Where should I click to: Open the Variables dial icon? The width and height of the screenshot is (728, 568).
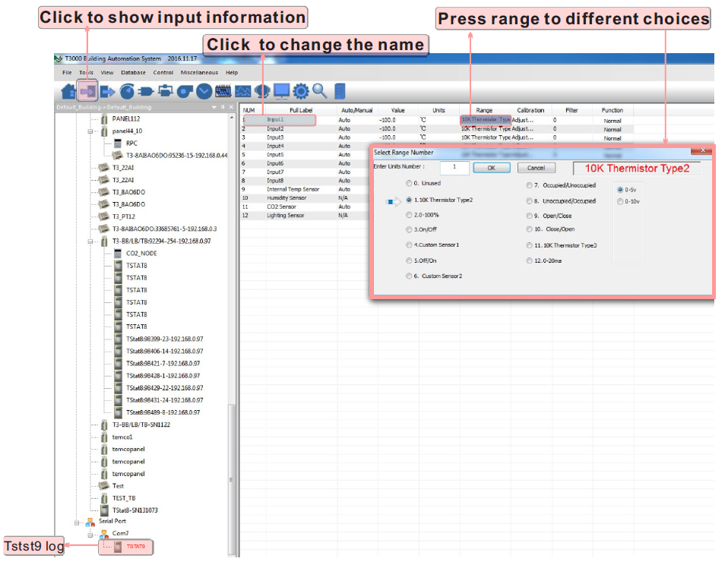click(x=127, y=91)
